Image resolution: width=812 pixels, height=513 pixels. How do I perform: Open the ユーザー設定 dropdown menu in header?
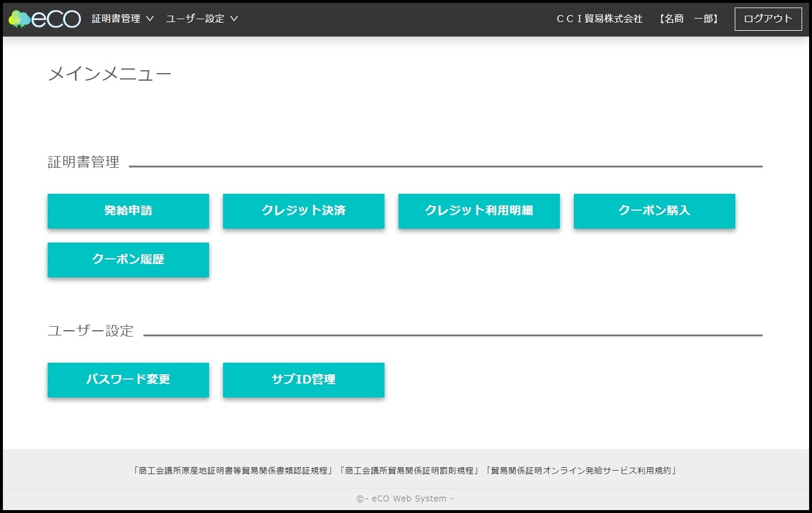pyautogui.click(x=202, y=19)
